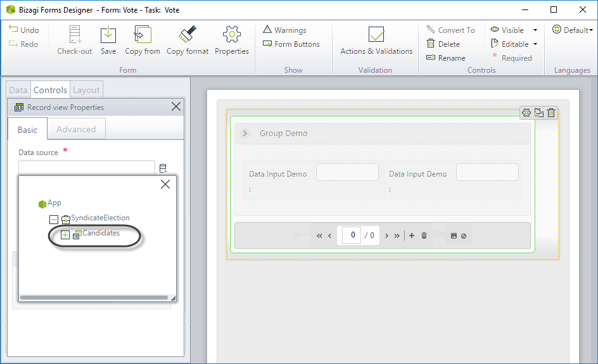Screen dimensions: 598x364
Task: Click the record number box
Action: 352,235
